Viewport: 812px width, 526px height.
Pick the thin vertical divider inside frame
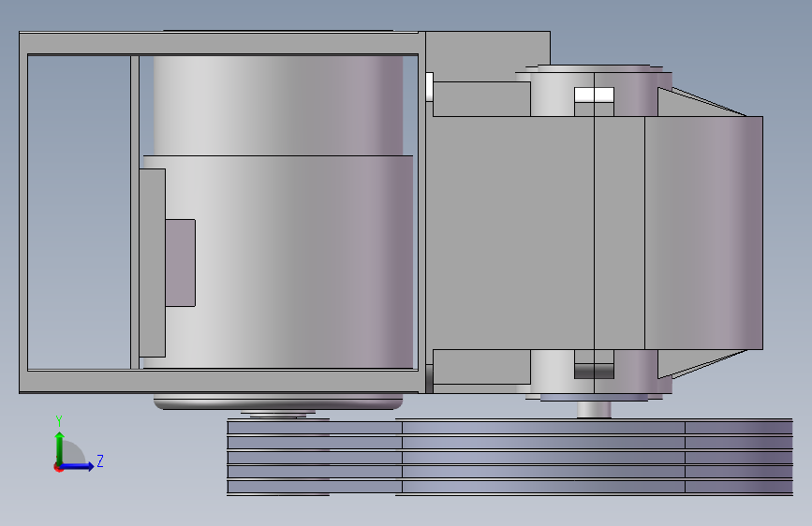point(135,212)
